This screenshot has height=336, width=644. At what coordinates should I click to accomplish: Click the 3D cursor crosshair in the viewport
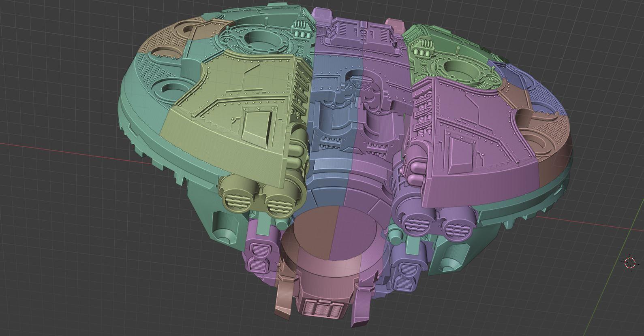tap(629, 263)
